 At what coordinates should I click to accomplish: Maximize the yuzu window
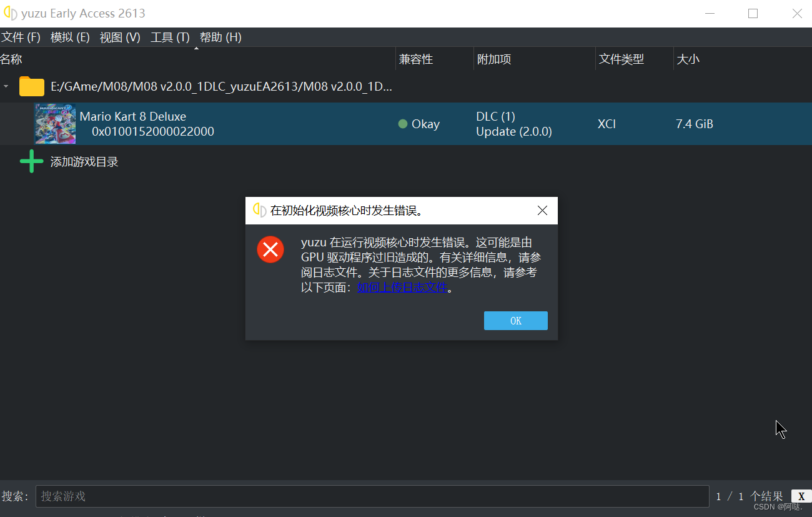[x=753, y=13]
